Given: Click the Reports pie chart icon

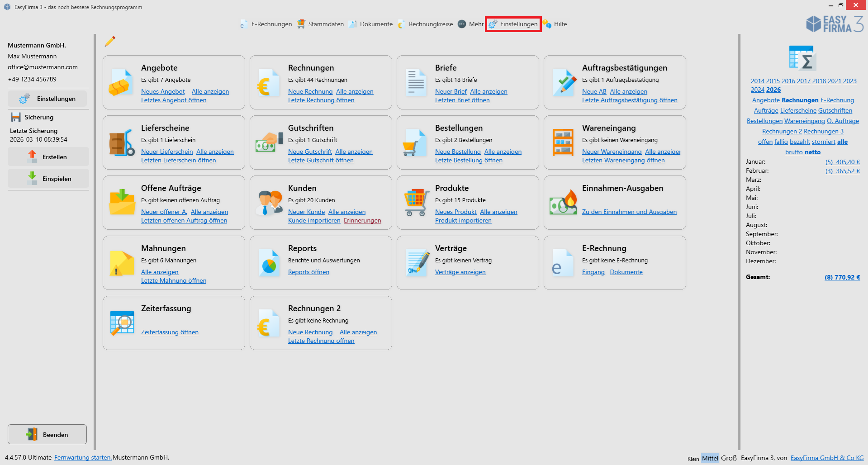Looking at the screenshot, I should [269, 264].
